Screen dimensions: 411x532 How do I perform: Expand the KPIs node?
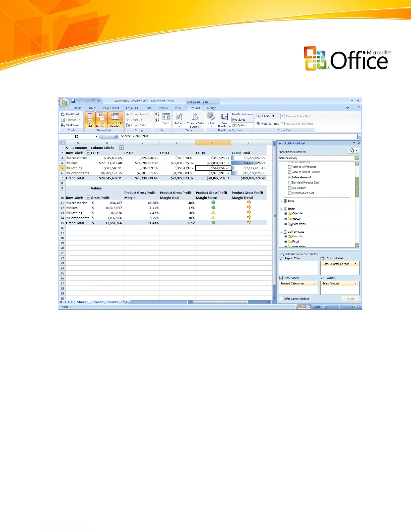click(x=281, y=201)
